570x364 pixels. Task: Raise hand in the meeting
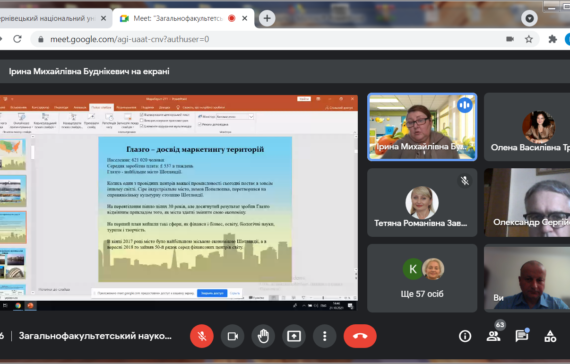click(x=263, y=336)
